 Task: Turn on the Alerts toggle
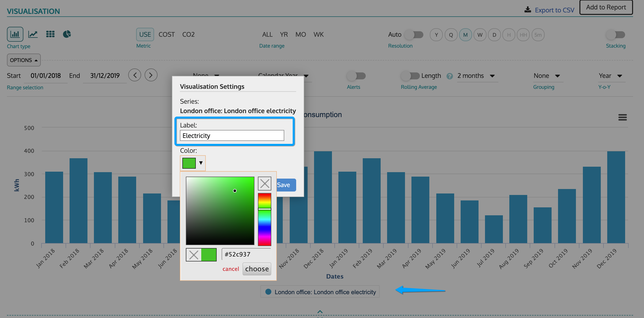[356, 76]
